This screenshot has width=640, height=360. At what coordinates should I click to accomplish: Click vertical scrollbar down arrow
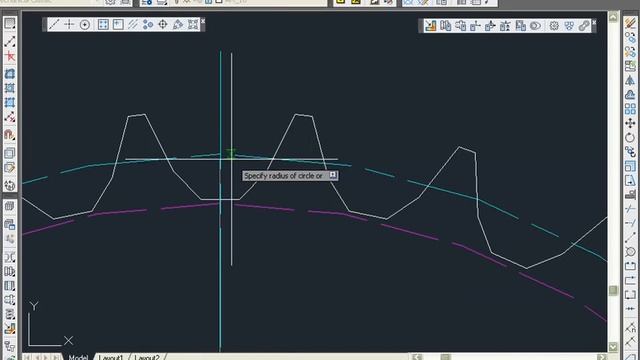pos(613,347)
